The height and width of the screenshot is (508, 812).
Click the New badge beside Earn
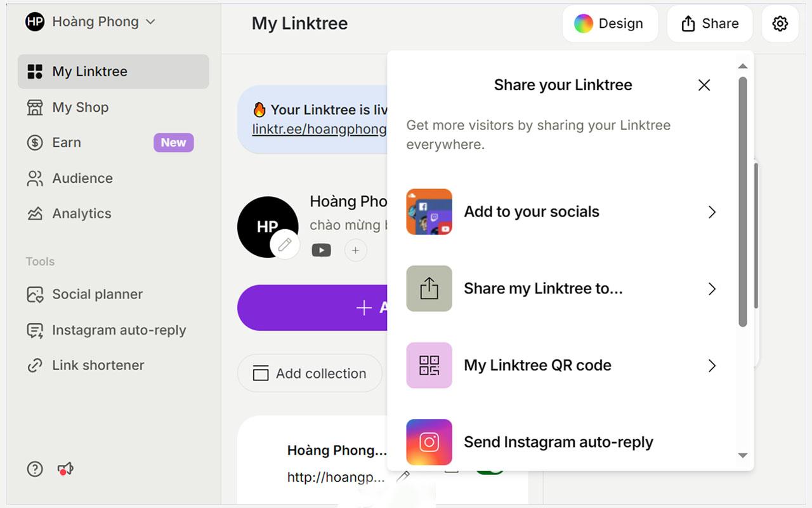(173, 143)
